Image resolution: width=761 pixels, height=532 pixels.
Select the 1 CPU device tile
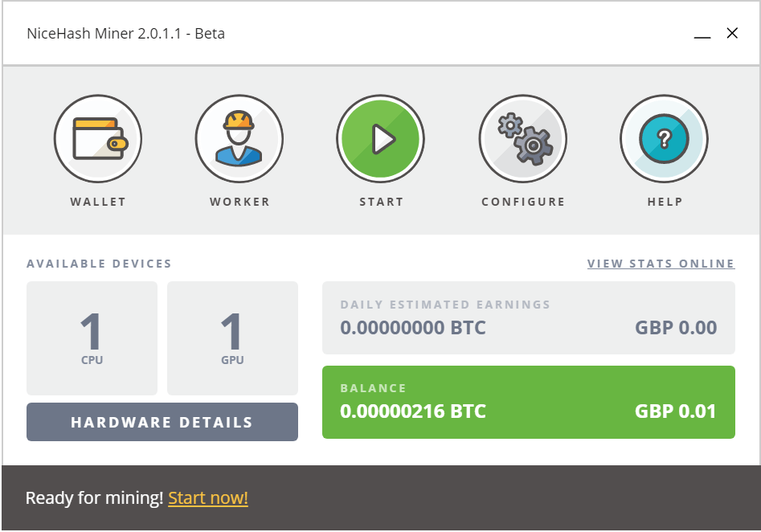pyautogui.click(x=92, y=338)
